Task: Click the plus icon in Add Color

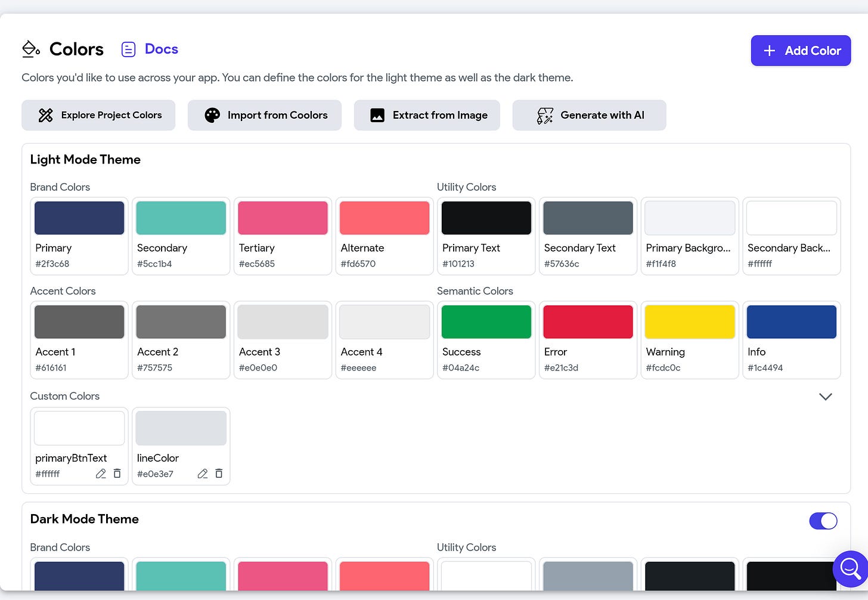Action: click(770, 51)
